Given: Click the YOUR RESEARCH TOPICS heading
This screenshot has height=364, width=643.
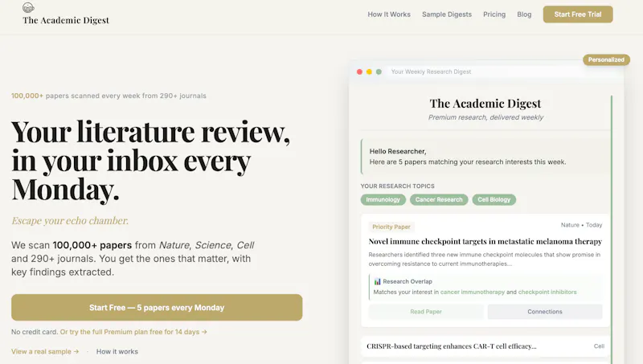Looking at the screenshot, I should [397, 186].
